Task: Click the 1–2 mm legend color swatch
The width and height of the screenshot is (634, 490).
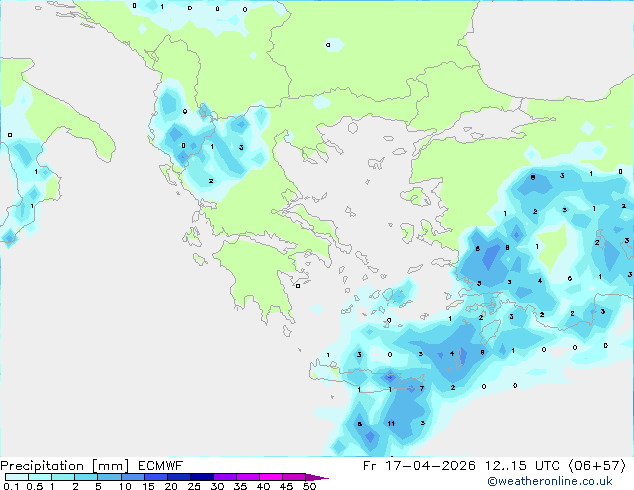Action: (x=63, y=477)
